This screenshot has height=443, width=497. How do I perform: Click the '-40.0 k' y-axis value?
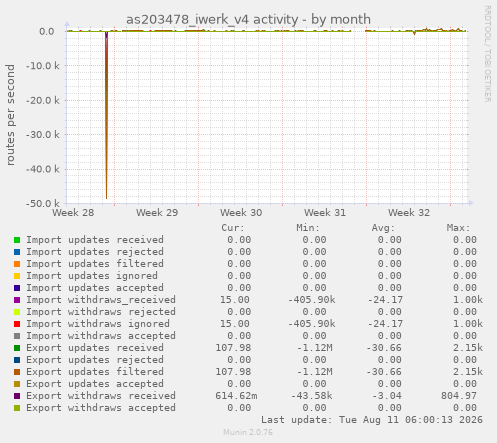tap(43, 169)
